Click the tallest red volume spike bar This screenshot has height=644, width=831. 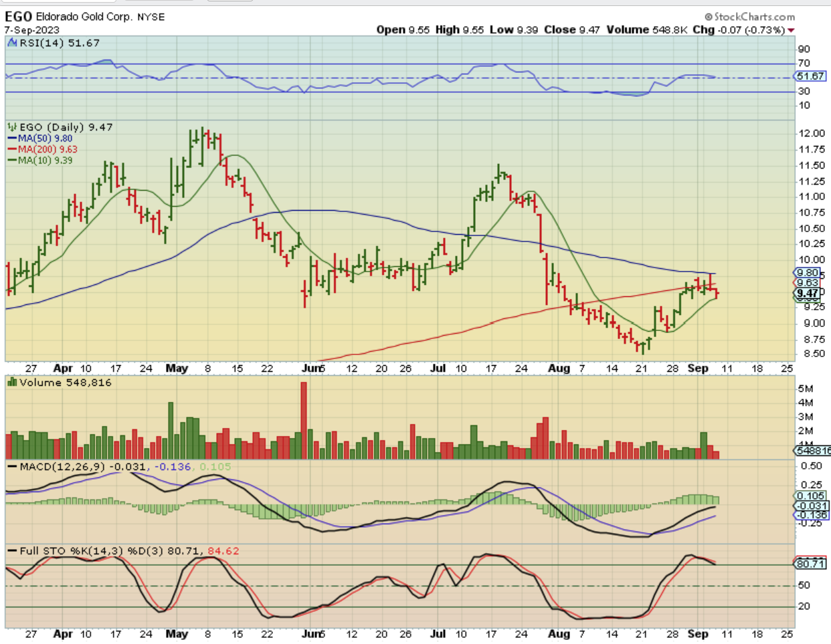tap(304, 420)
